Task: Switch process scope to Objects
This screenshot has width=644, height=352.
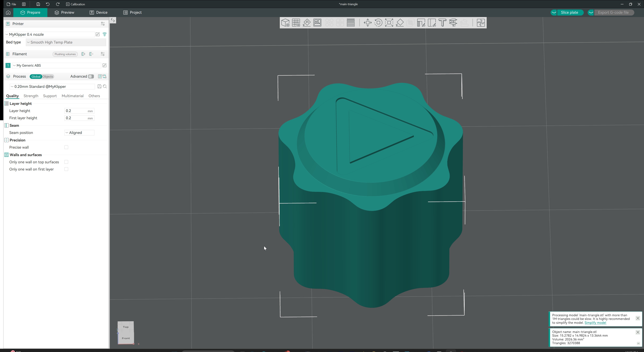Action: [48, 76]
